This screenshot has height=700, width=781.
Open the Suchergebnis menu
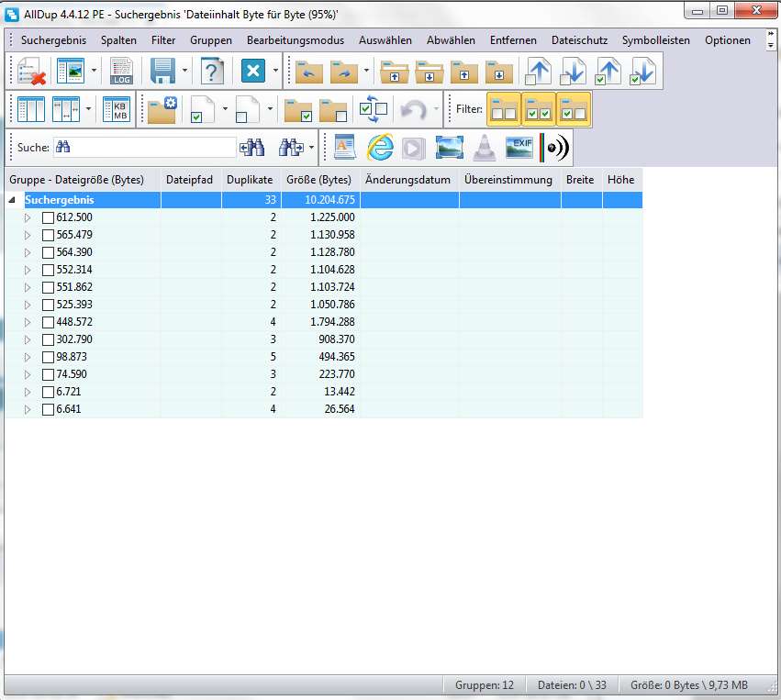click(x=53, y=40)
